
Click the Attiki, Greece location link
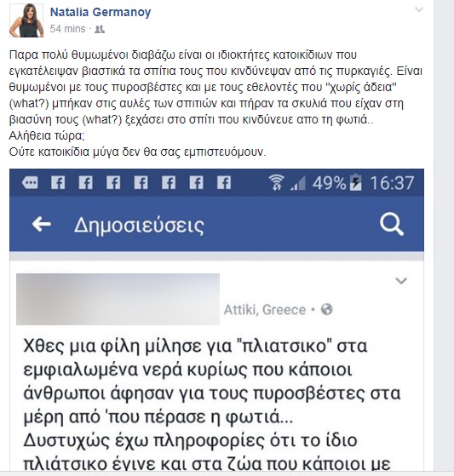click(x=265, y=310)
